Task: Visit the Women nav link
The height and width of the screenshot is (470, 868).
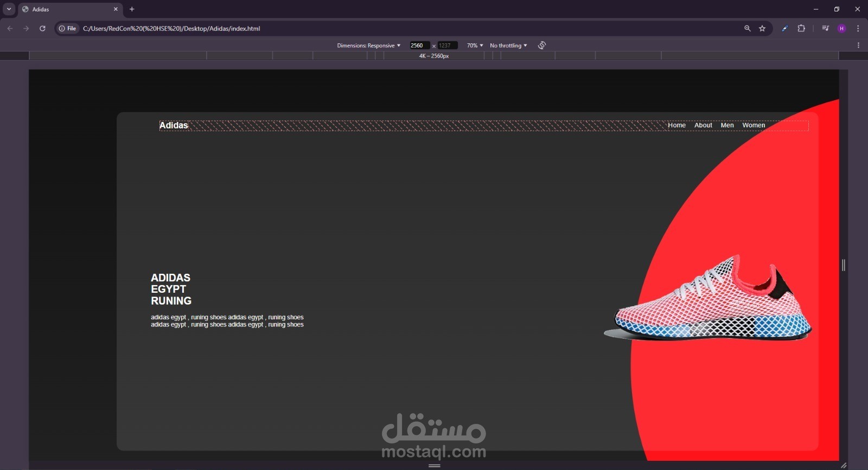Action: click(754, 125)
